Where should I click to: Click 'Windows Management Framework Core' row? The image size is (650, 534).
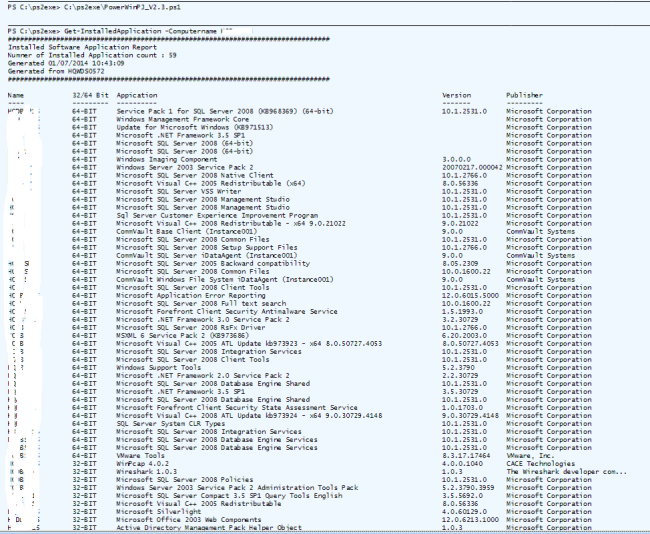click(x=182, y=119)
